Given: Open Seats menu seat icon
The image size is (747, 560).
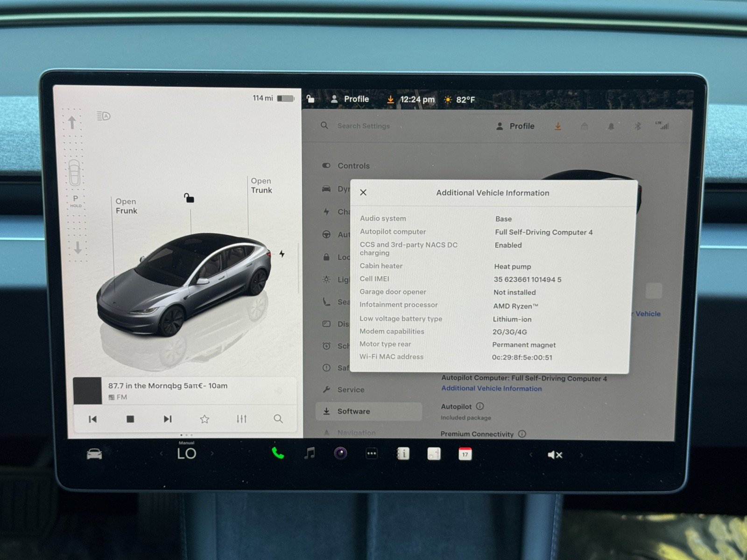Looking at the screenshot, I should 326,301.
